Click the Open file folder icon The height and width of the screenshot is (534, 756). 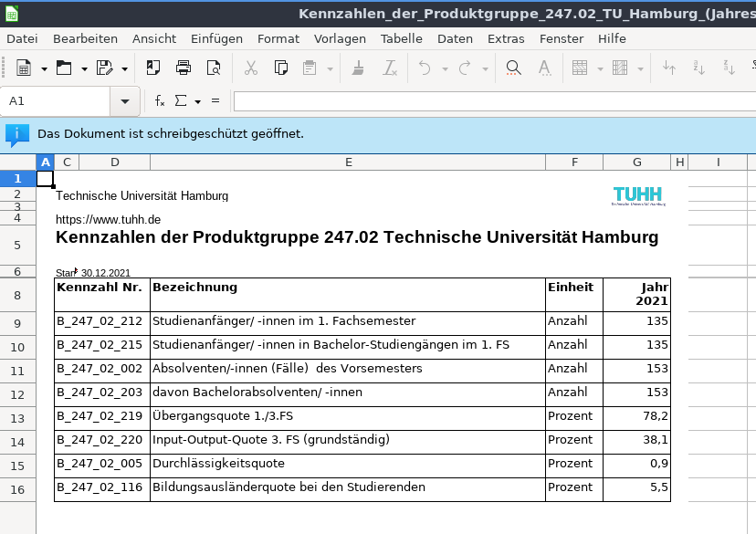tap(63, 68)
